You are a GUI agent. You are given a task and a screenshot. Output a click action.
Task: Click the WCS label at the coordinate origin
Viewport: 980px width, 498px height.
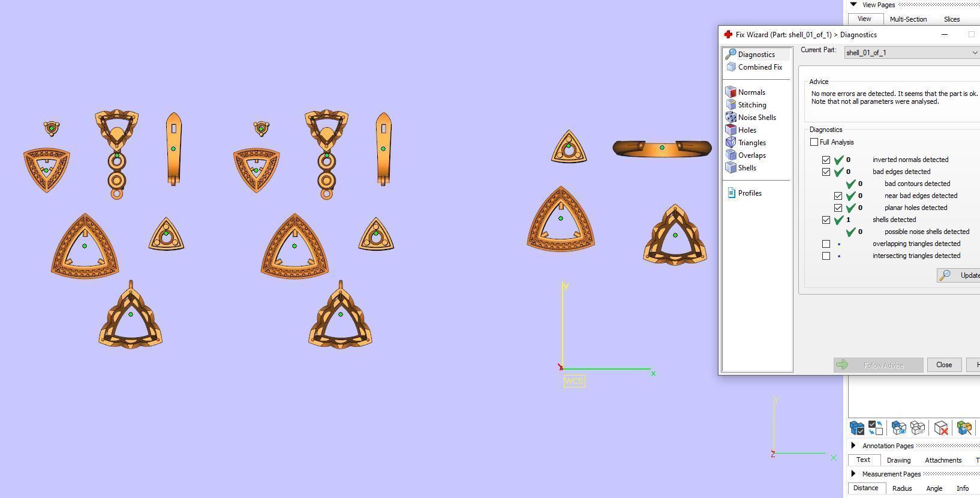point(574,381)
